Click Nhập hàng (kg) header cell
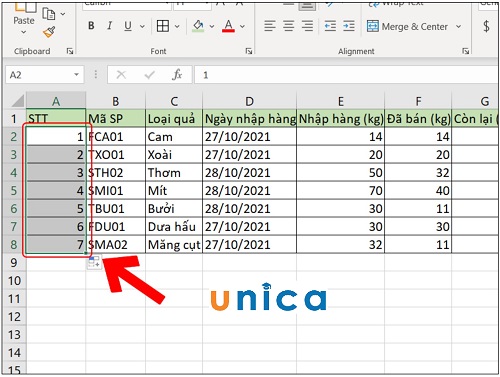 pos(340,118)
